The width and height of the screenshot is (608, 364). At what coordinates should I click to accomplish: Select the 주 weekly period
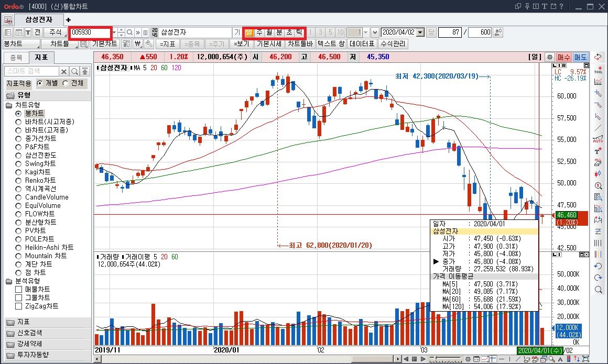click(259, 32)
